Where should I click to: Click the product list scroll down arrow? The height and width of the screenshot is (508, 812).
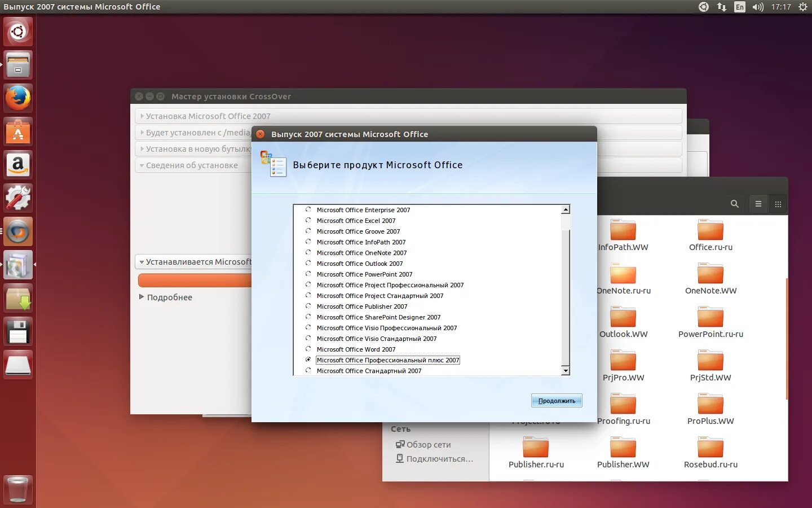pyautogui.click(x=566, y=370)
